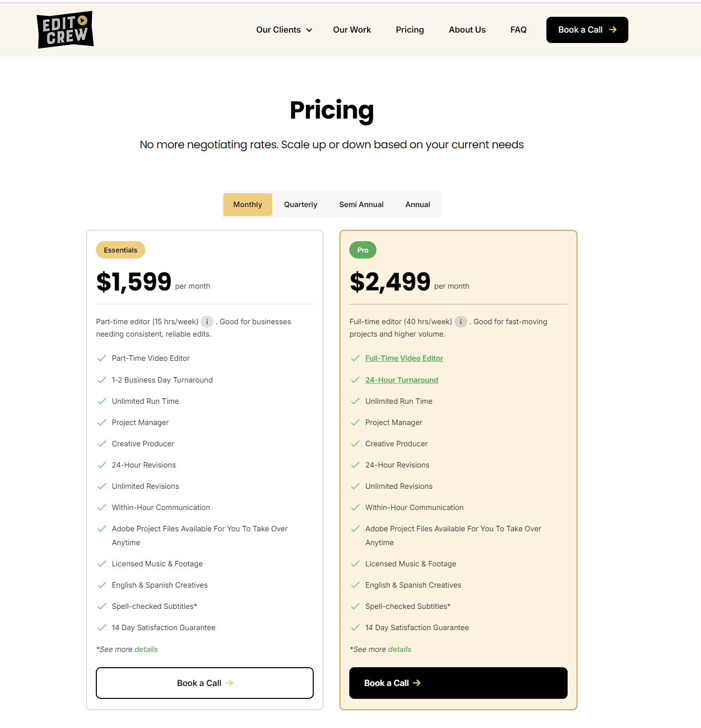Open the FAQ navigation link
The width and height of the screenshot is (701, 728).
coord(518,30)
